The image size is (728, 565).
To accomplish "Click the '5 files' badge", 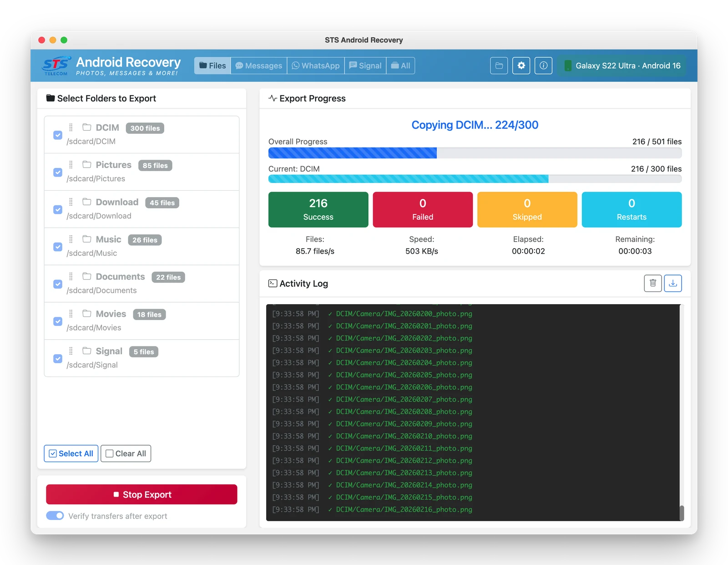I will point(144,352).
